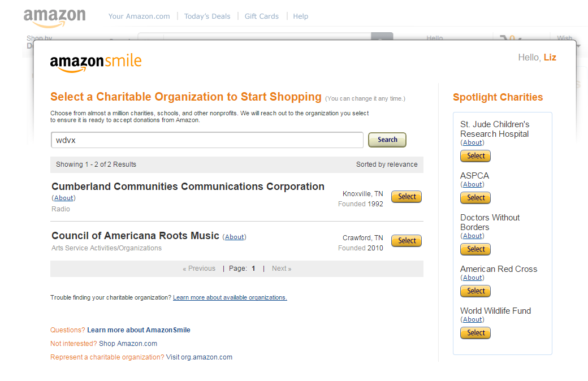The height and width of the screenshot is (381, 588).
Task: Click the AmazonSmile logo
Action: coord(96,63)
